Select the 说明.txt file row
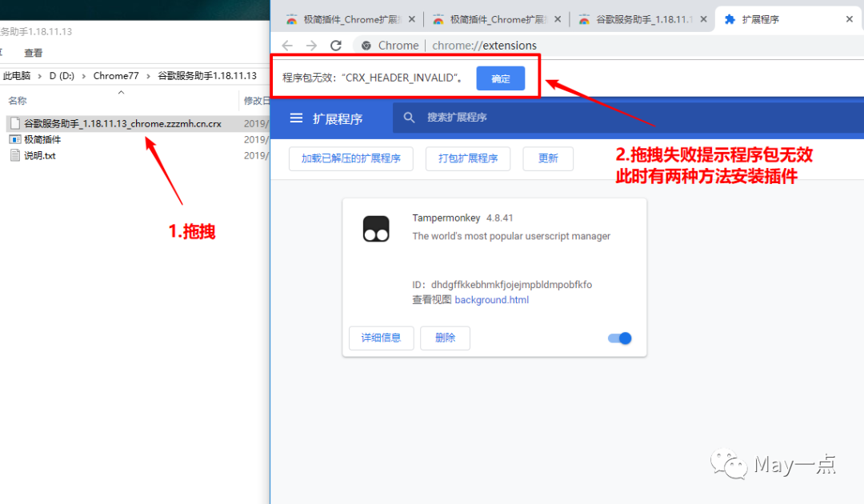Image resolution: width=864 pixels, height=504 pixels. pyautogui.click(x=40, y=155)
